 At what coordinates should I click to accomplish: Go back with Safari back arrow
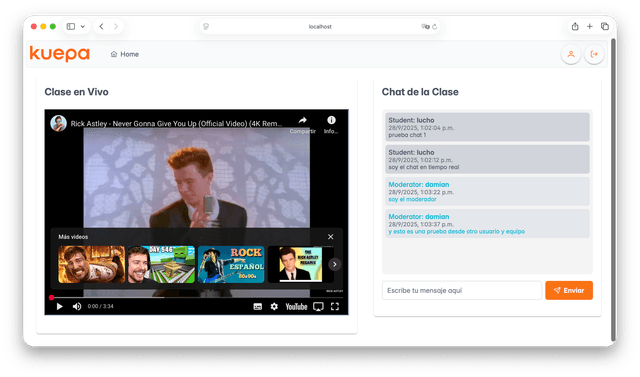101,27
